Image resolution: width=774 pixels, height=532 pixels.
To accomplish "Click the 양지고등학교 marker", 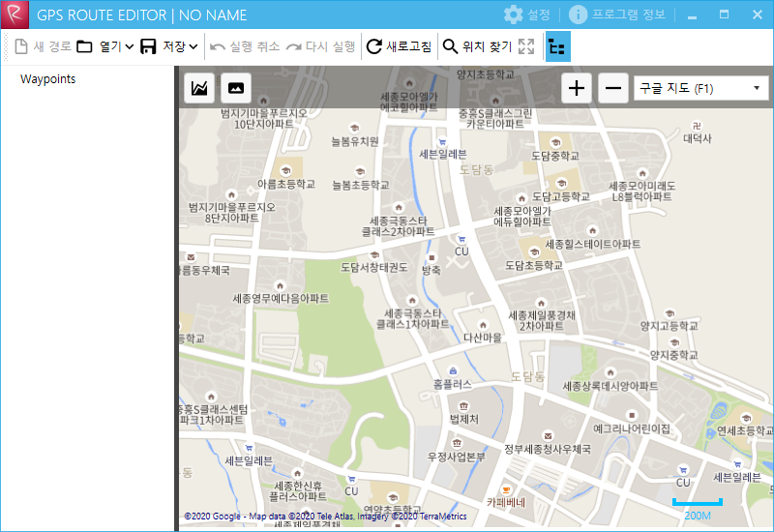I will click(670, 313).
